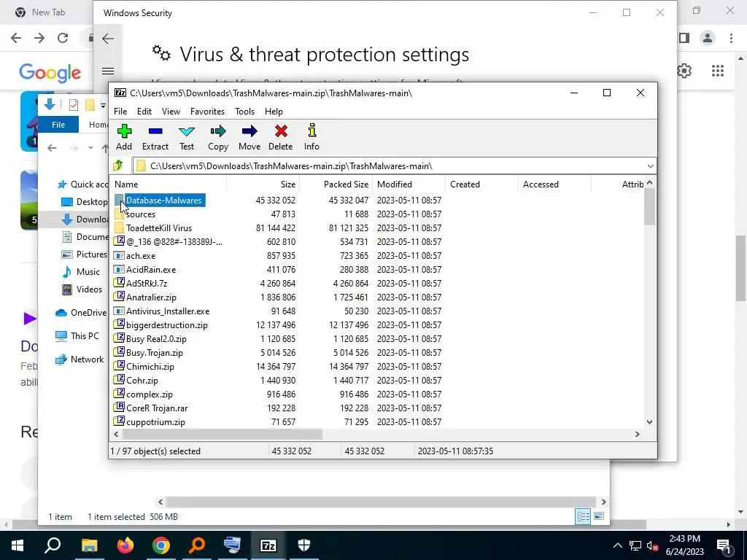Sort the list by Name column
Image resolution: width=747 pixels, height=560 pixels.
(169, 184)
